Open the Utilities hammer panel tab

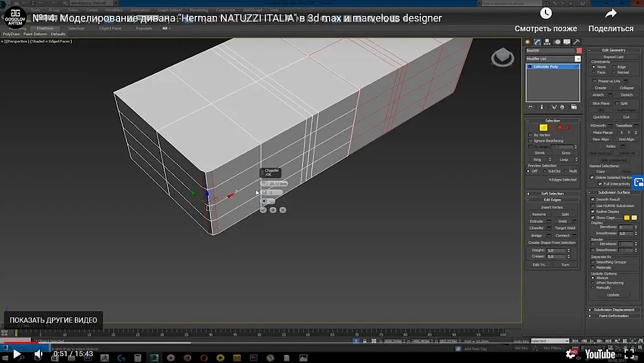576,42
